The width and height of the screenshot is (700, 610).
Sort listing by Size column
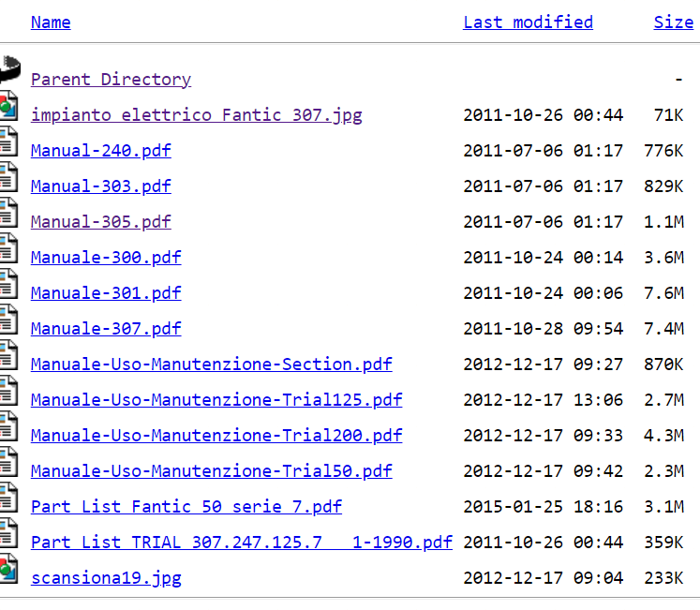click(673, 22)
